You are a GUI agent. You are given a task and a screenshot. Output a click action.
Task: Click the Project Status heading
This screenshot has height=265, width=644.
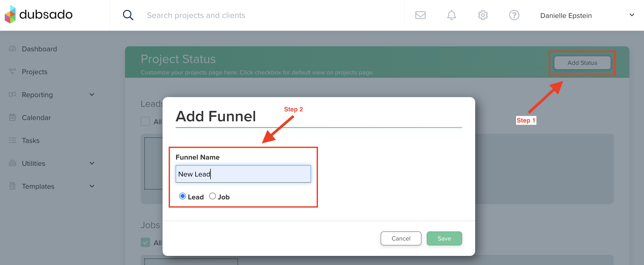tap(178, 59)
